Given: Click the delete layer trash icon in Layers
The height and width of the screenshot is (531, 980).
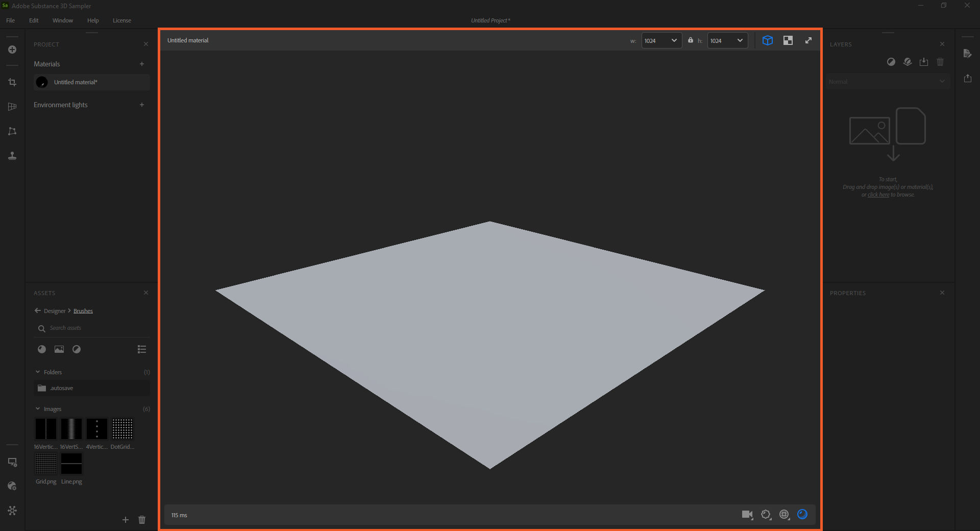Looking at the screenshot, I should click(x=940, y=62).
